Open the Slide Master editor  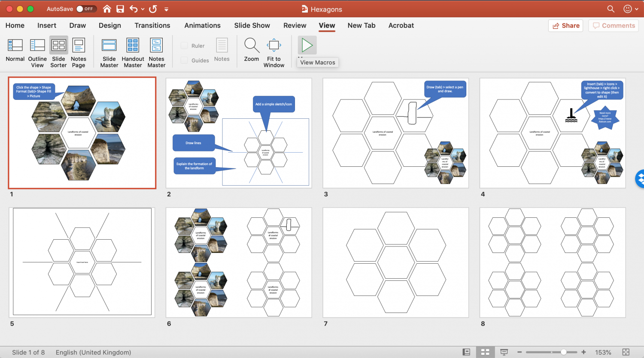pyautogui.click(x=109, y=51)
